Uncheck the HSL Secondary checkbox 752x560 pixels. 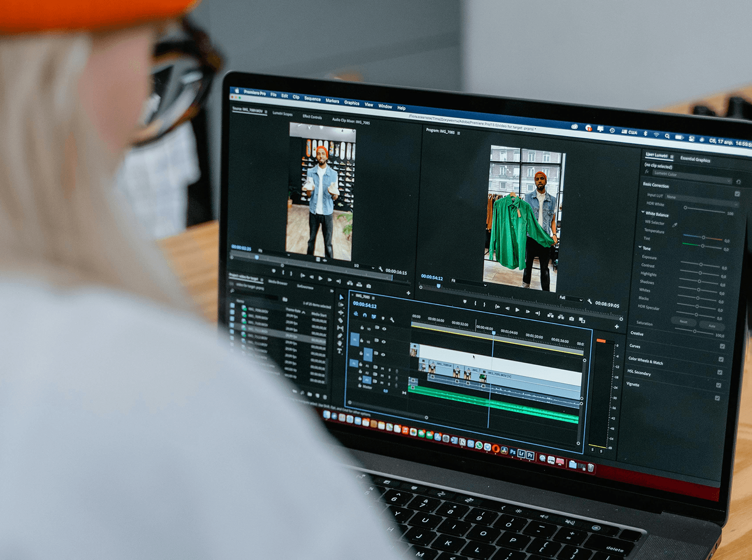(x=720, y=372)
